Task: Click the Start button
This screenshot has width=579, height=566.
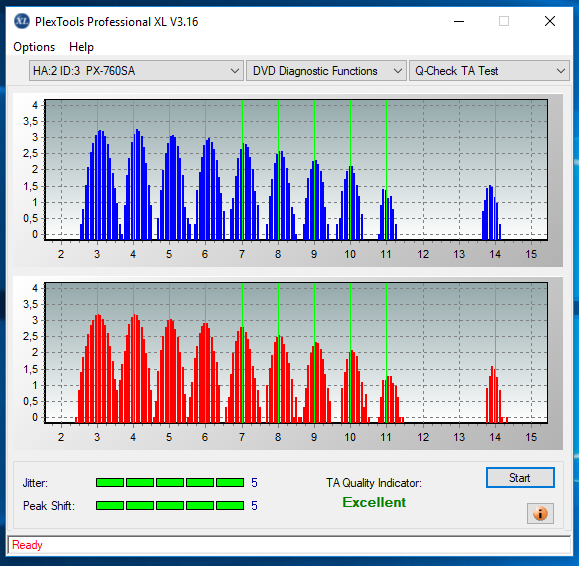Action: tap(520, 478)
